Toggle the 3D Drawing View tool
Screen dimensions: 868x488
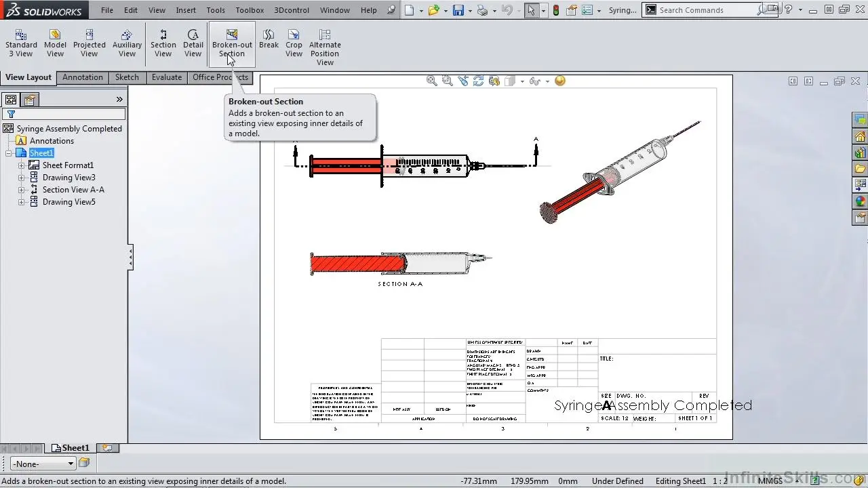(x=494, y=81)
